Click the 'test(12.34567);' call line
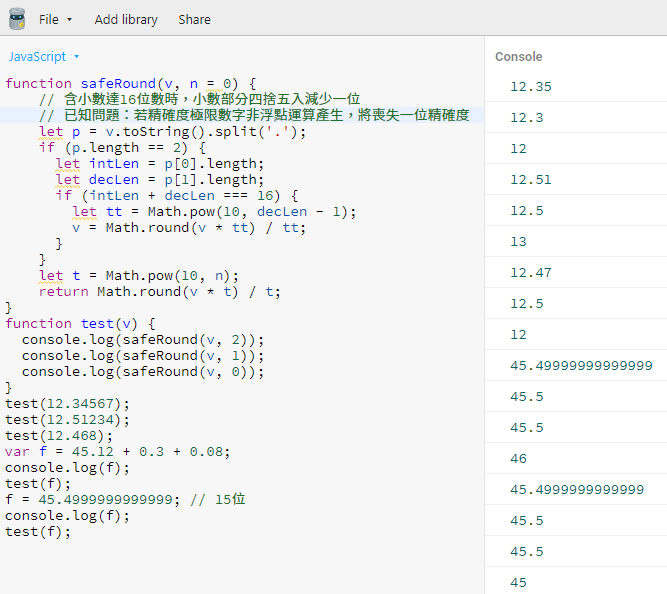This screenshot has width=667, height=594. coord(67,403)
